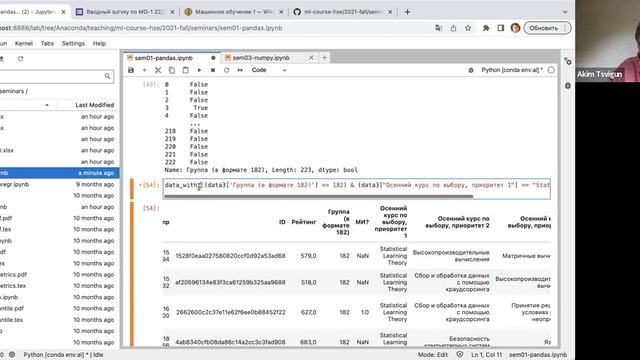This screenshot has height=360, width=640.
Task: Collapse cell 54 input via orange bar
Action: [131, 189]
